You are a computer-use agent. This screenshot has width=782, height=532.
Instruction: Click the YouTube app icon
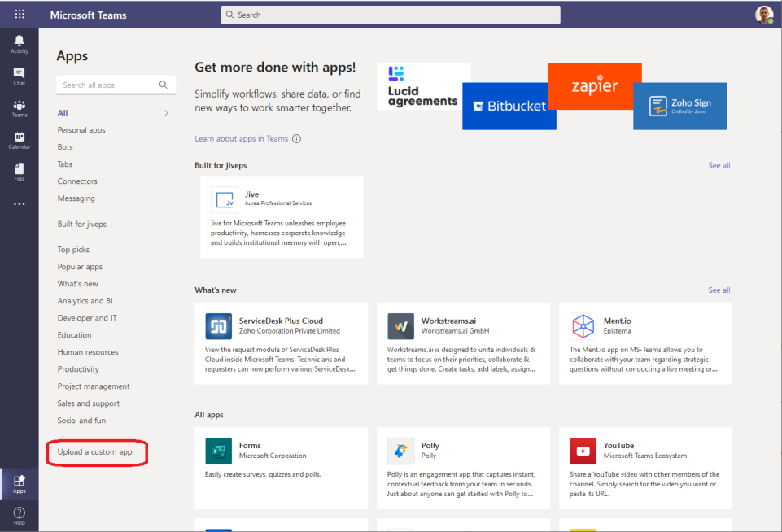click(x=583, y=451)
